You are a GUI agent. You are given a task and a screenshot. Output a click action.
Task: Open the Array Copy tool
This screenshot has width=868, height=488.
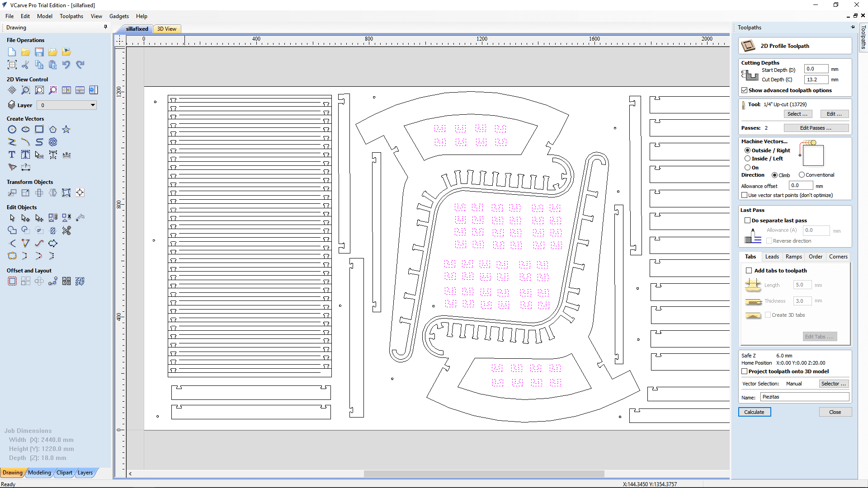tap(26, 281)
